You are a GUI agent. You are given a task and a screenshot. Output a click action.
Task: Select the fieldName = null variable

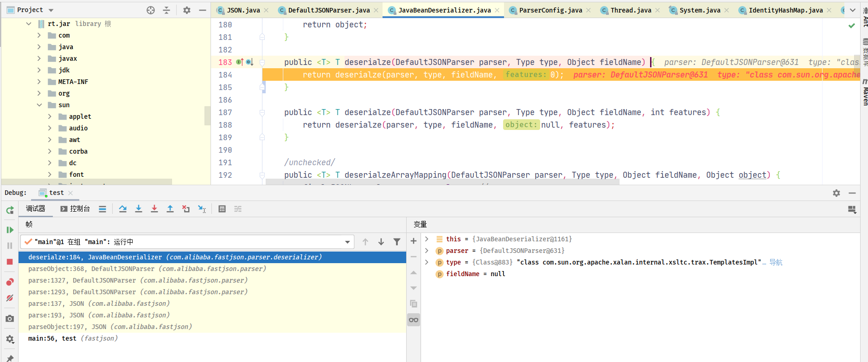[x=476, y=274]
